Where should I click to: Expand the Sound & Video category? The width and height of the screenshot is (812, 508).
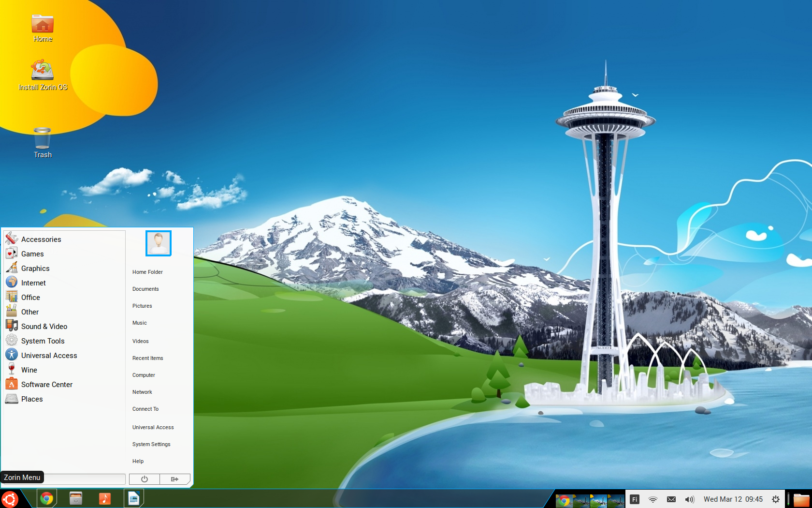point(44,327)
